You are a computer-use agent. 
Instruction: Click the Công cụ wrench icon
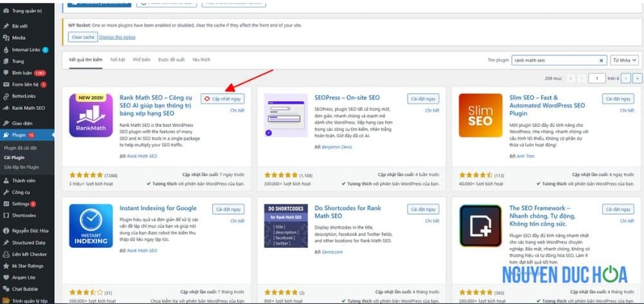(x=6, y=192)
